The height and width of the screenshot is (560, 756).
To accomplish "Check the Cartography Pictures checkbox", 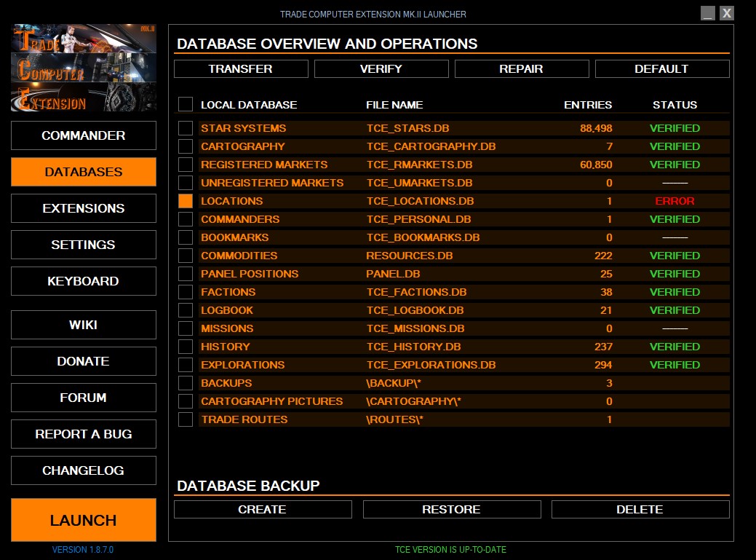I will point(186,401).
